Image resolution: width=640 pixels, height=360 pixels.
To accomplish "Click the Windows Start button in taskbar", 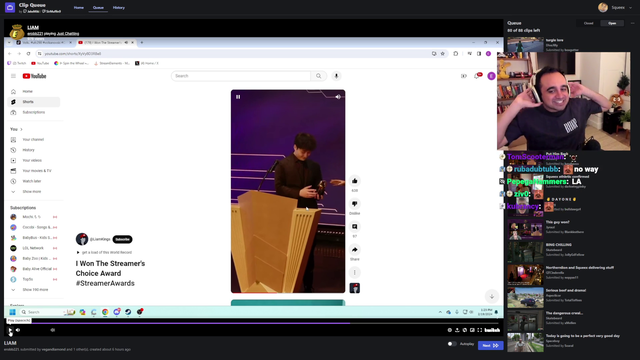I will (12, 312).
